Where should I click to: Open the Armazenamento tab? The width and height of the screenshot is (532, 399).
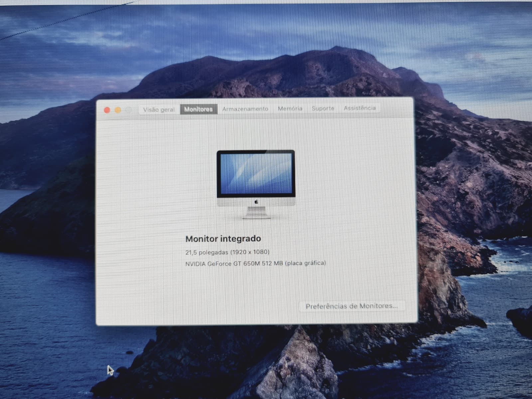coord(245,109)
